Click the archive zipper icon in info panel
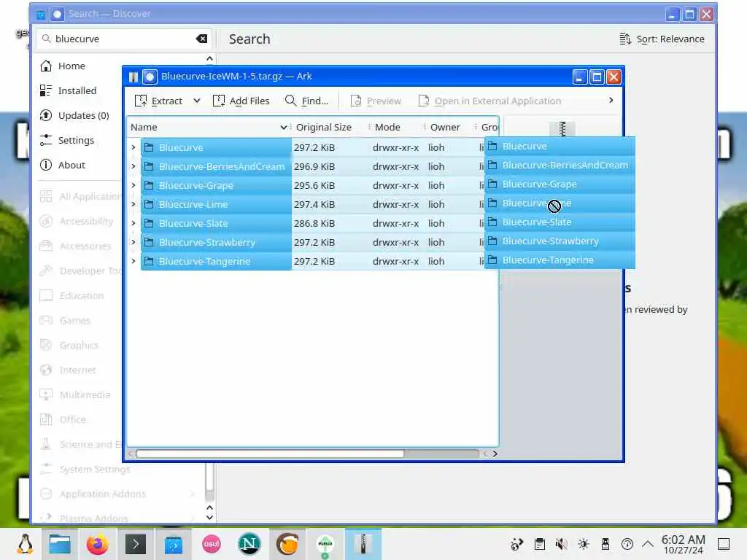The width and height of the screenshot is (747, 560). click(x=562, y=129)
